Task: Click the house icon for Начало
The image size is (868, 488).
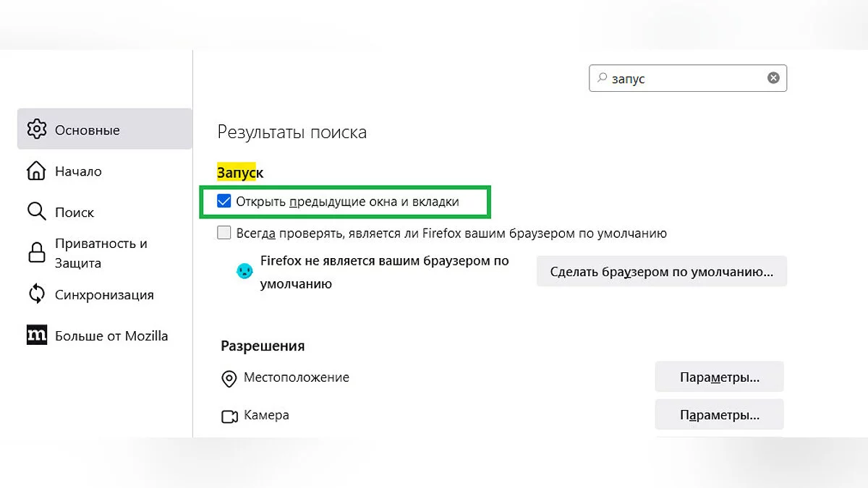Action: [x=36, y=171]
